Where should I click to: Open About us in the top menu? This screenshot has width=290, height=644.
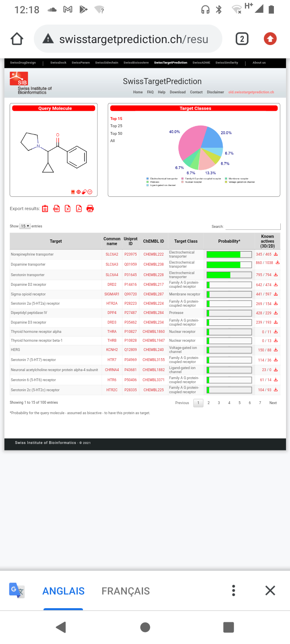pos(259,63)
